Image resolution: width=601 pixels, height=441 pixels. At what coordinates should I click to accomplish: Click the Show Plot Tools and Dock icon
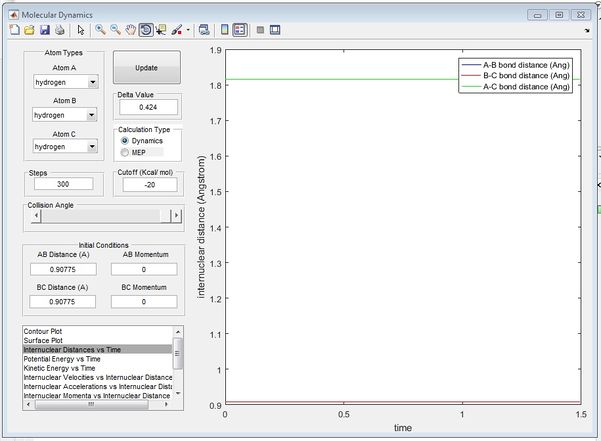275,30
